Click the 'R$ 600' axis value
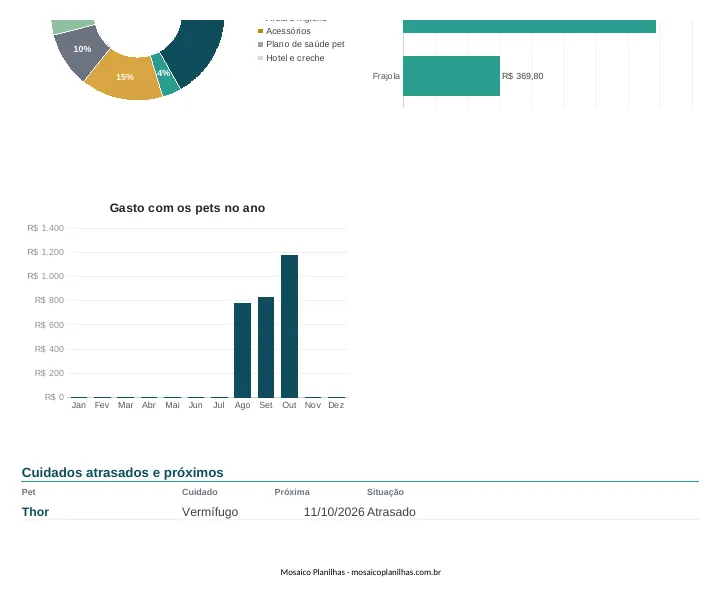Image resolution: width=719 pixels, height=597 pixels. pyautogui.click(x=49, y=325)
